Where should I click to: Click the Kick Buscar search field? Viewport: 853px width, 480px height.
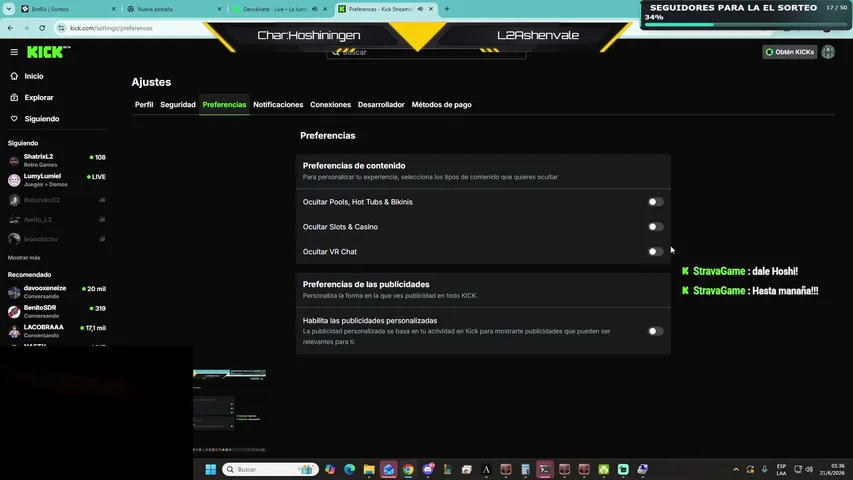(x=426, y=52)
